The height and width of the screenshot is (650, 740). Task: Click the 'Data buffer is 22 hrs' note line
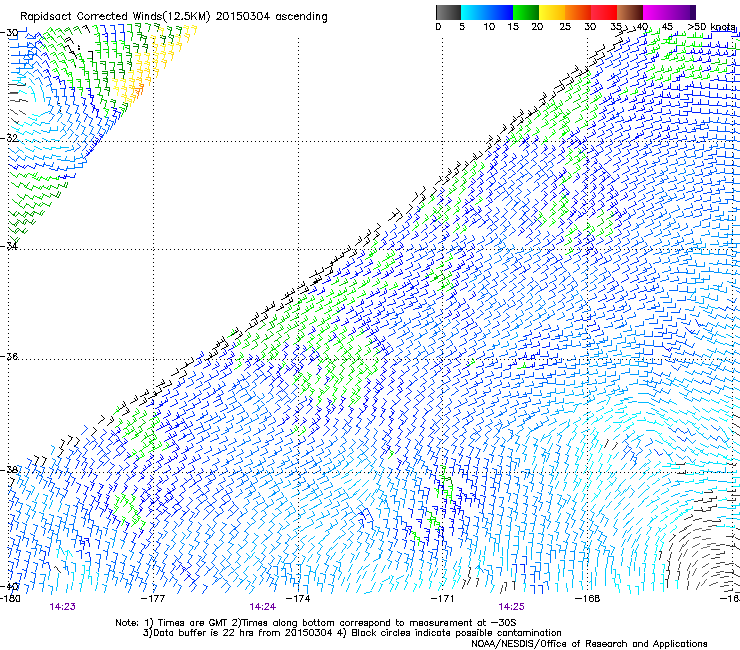[x=352, y=633]
